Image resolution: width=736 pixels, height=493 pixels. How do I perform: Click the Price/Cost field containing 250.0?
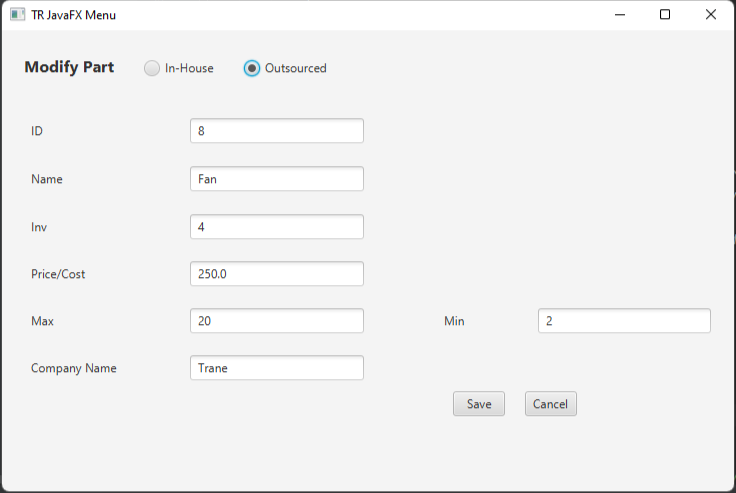click(x=277, y=274)
